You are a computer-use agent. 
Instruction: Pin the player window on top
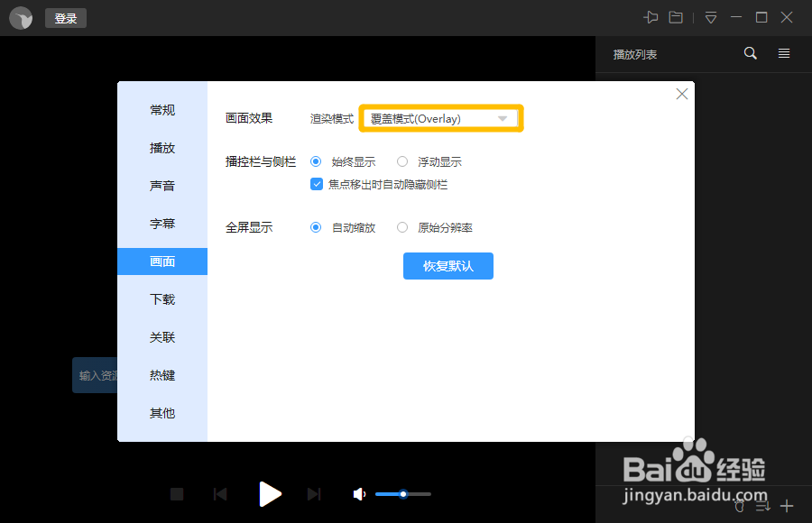click(x=651, y=17)
